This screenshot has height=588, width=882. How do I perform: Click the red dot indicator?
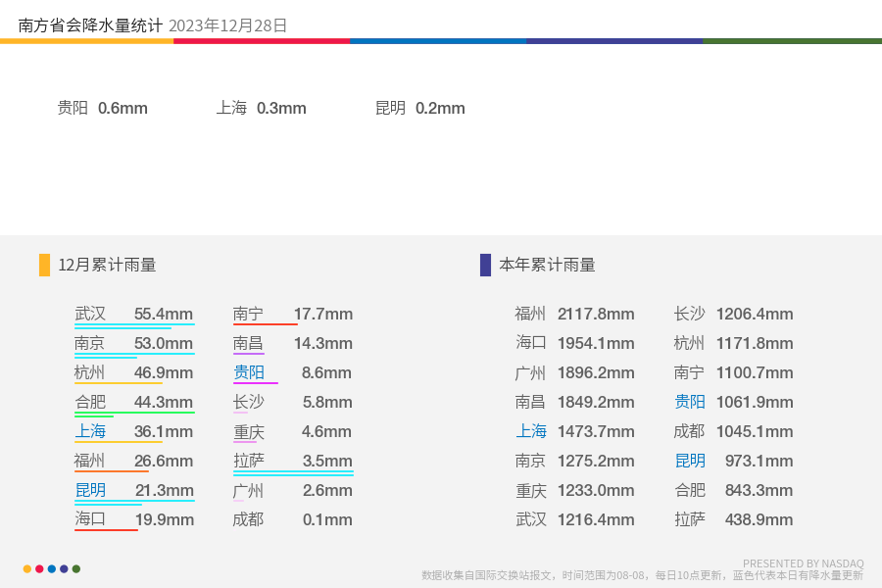(39, 568)
